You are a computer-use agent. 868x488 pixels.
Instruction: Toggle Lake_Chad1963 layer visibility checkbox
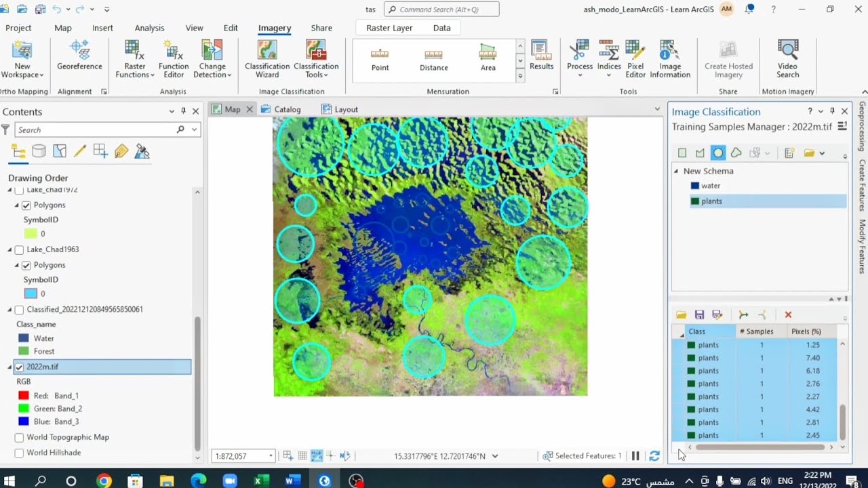(x=19, y=250)
